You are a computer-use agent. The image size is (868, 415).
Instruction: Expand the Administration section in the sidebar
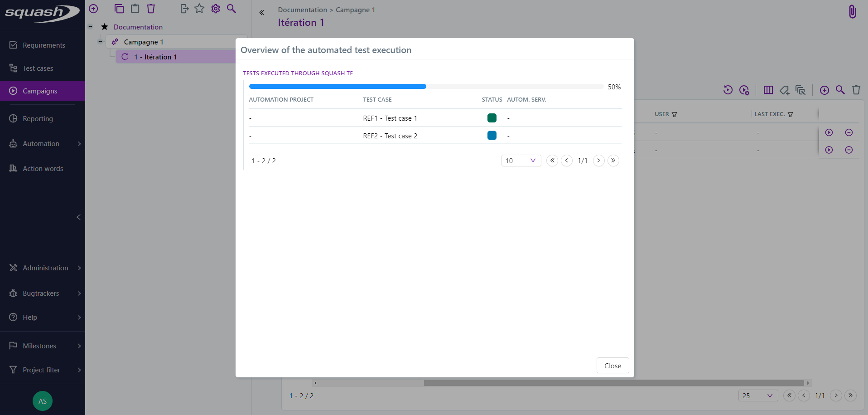45,268
